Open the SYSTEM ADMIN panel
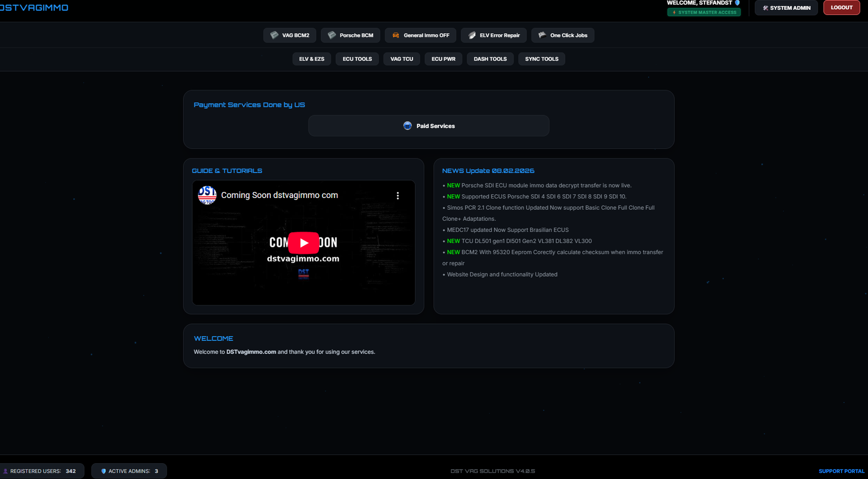This screenshot has height=479, width=868. pyautogui.click(x=786, y=8)
